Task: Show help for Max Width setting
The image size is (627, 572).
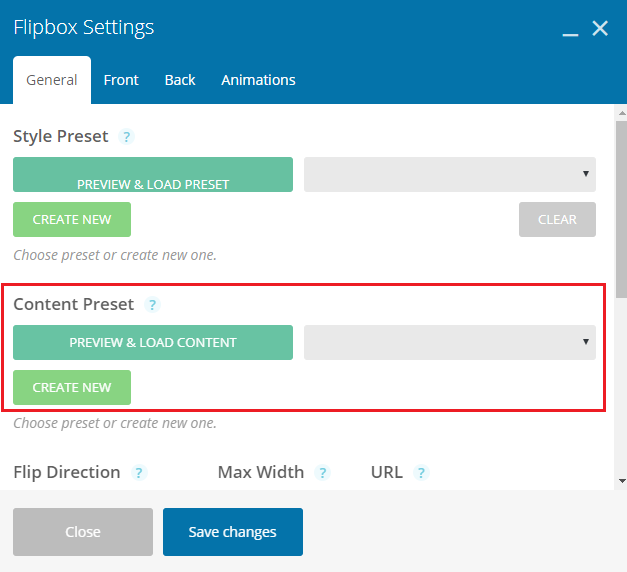Action: pos(322,473)
